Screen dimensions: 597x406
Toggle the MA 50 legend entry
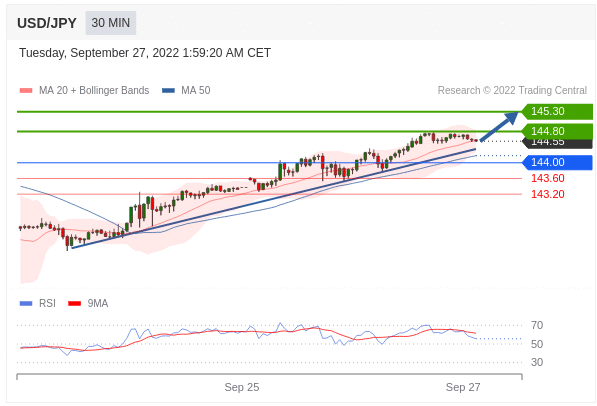186,90
